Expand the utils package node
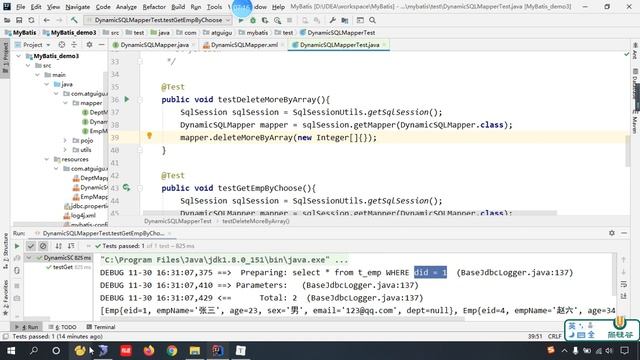640x360 pixels. [x=65, y=150]
